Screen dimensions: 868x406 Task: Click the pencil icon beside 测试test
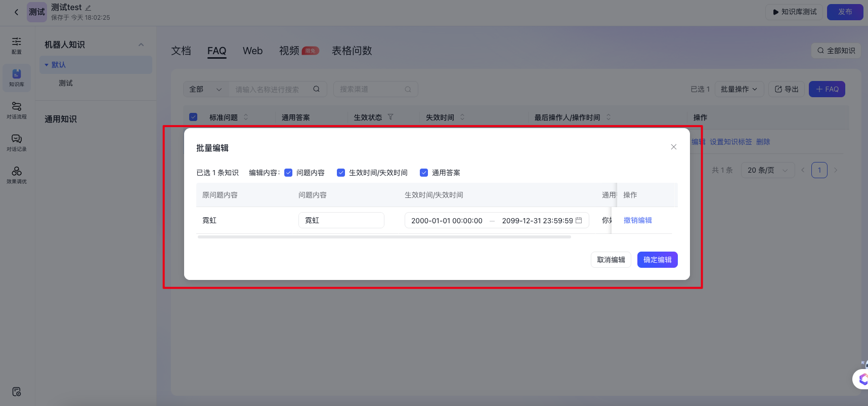tap(88, 8)
